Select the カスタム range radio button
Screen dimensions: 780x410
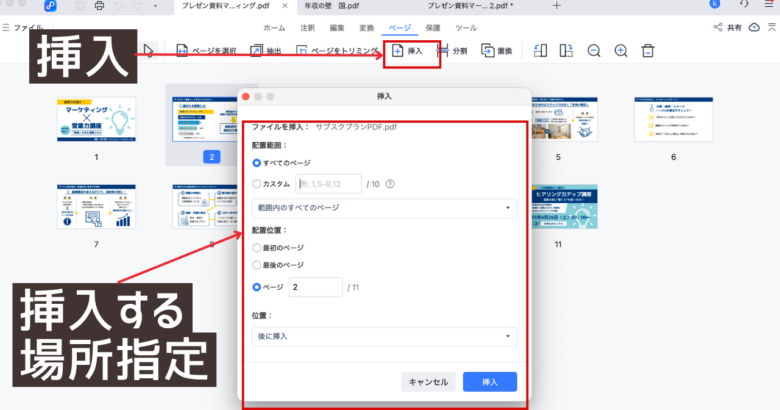(257, 184)
